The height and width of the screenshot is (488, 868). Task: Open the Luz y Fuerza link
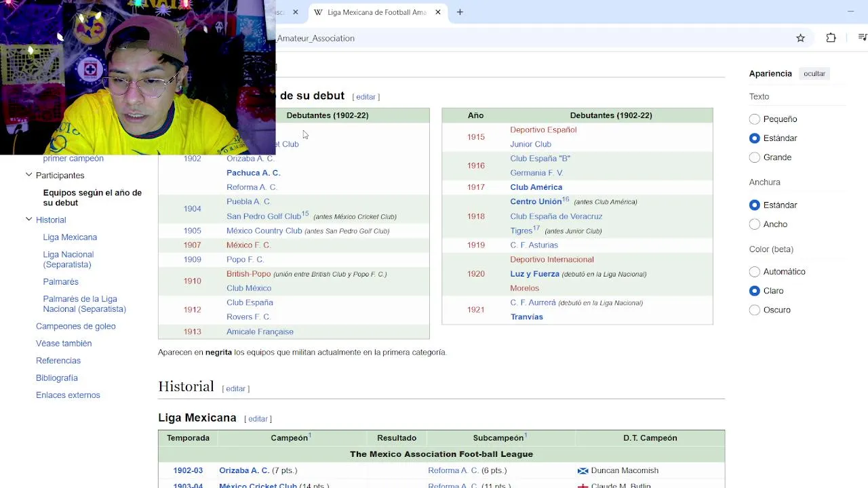534,274
